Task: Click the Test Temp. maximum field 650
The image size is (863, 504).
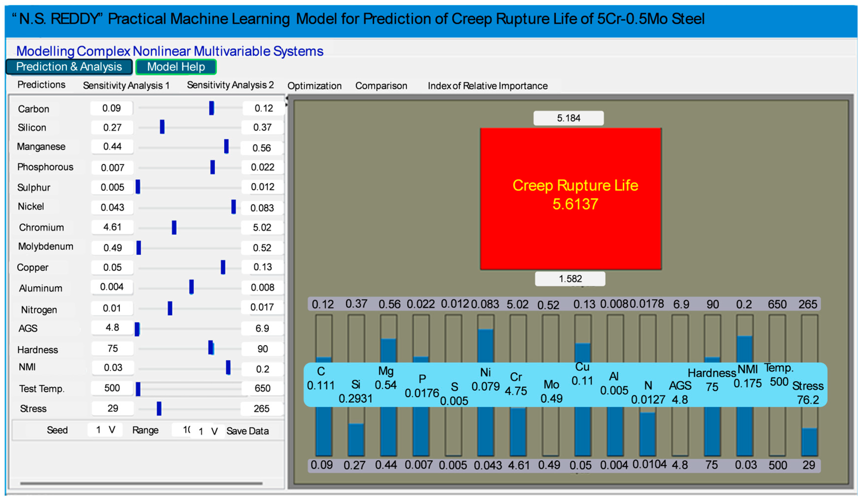Action: (262, 388)
